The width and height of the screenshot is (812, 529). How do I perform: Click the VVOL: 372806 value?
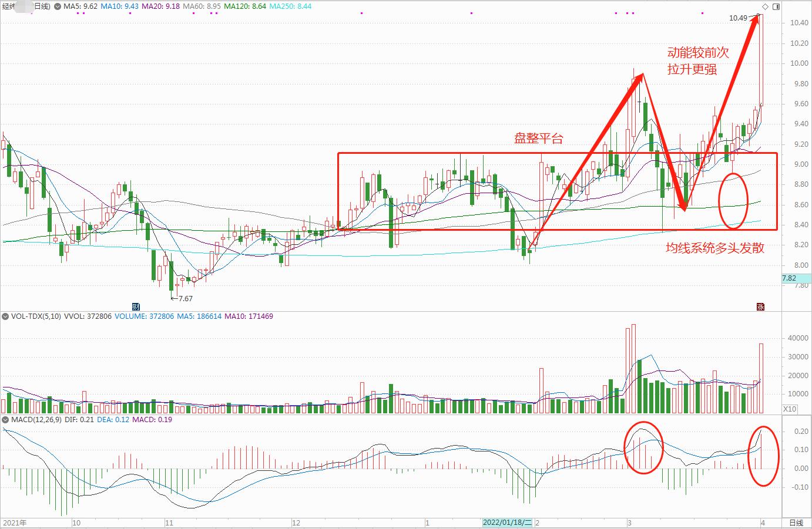88,316
